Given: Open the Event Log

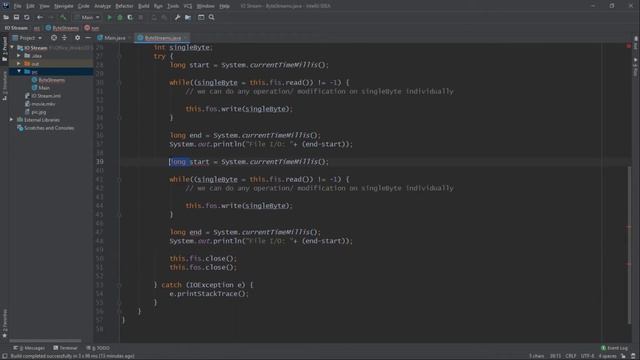Looking at the screenshot, I should [x=615, y=348].
